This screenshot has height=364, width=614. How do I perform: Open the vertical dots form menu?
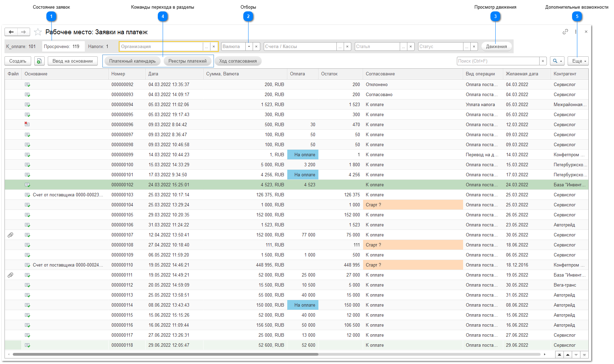(x=576, y=32)
